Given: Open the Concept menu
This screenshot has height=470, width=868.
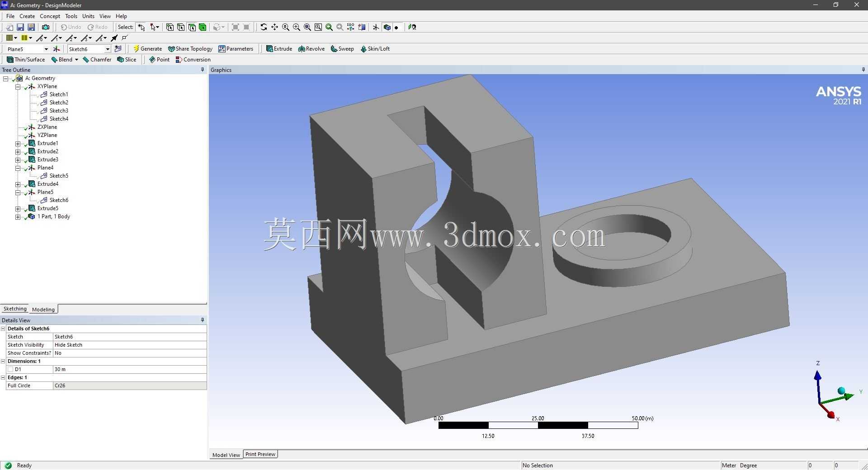Looking at the screenshot, I should click(50, 16).
